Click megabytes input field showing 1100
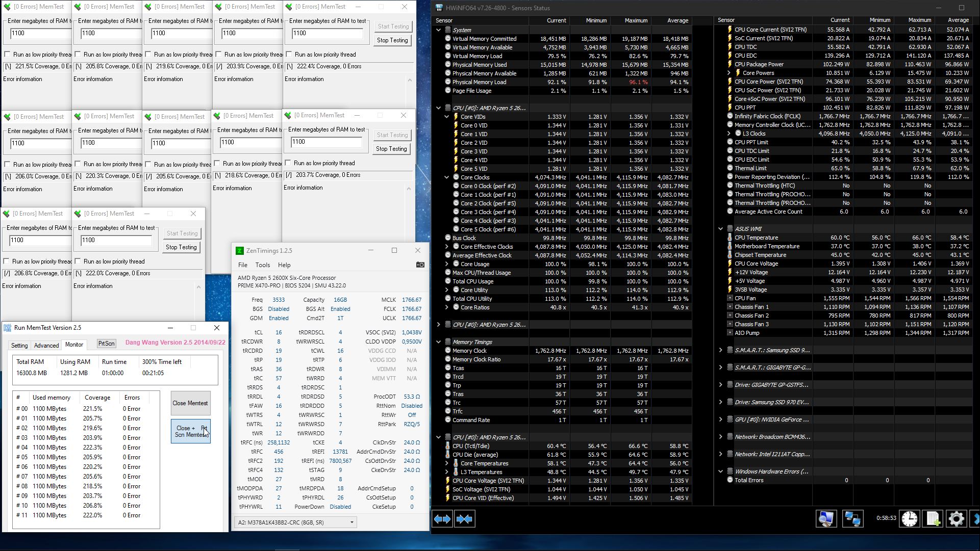980x551 pixels. [x=327, y=34]
